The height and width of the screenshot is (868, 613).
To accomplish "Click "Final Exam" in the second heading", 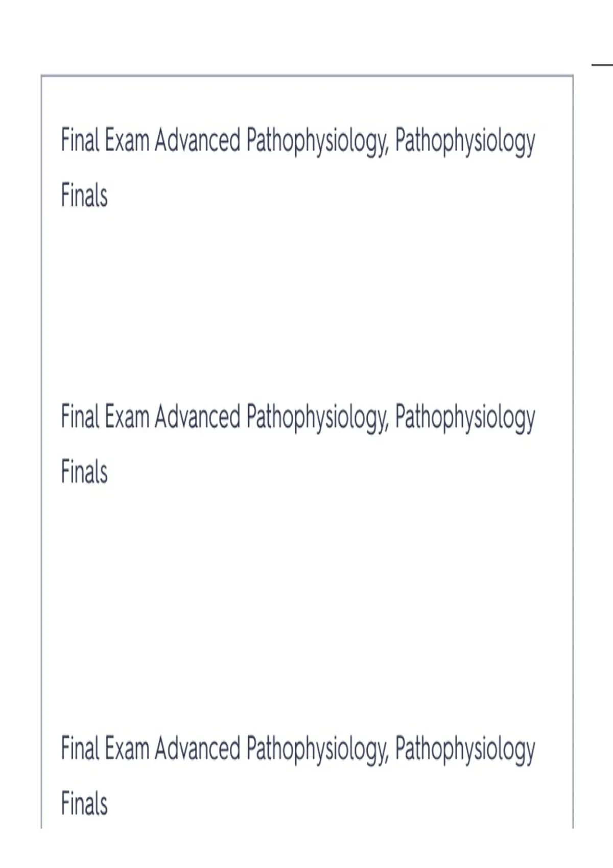I will point(105,417).
